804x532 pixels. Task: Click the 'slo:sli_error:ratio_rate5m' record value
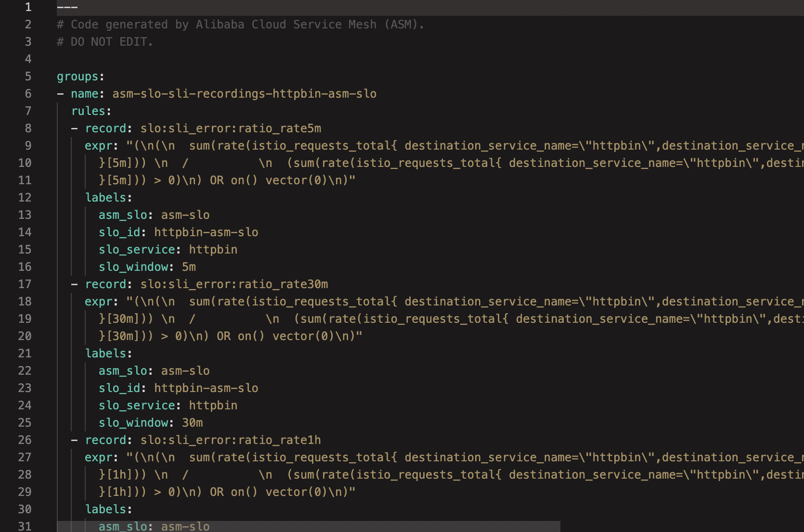231,128
